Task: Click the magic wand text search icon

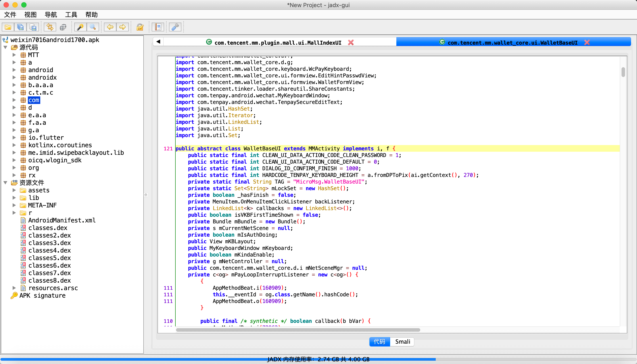Action: [x=80, y=27]
